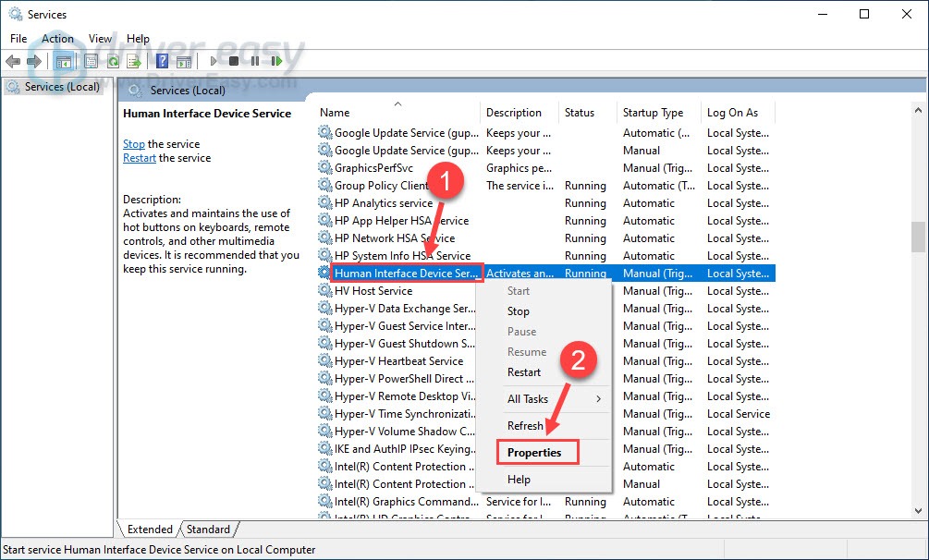
Task: Select Services (Local) in the console tree
Action: 61,87
